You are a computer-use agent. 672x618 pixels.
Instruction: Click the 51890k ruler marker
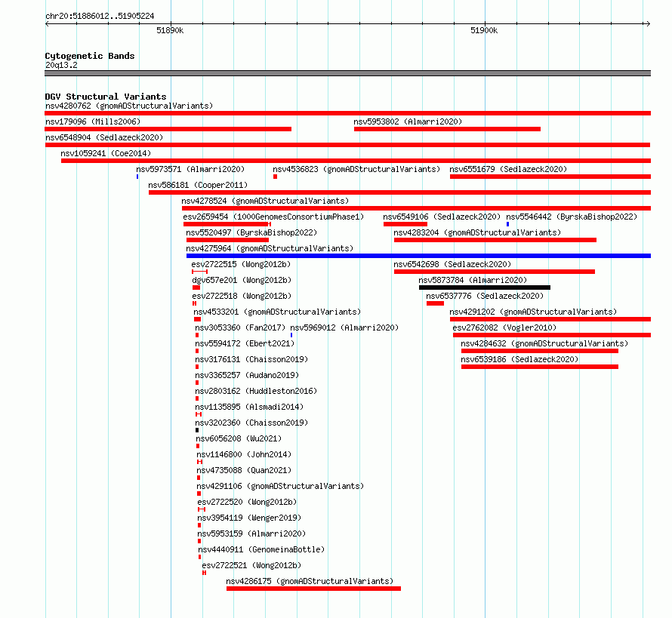coord(170,30)
